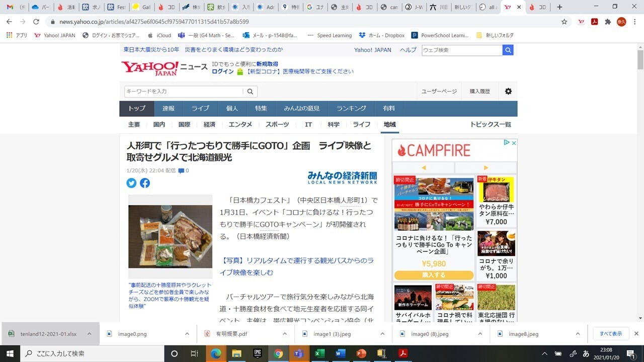Show hidden system tray icons

point(544,353)
